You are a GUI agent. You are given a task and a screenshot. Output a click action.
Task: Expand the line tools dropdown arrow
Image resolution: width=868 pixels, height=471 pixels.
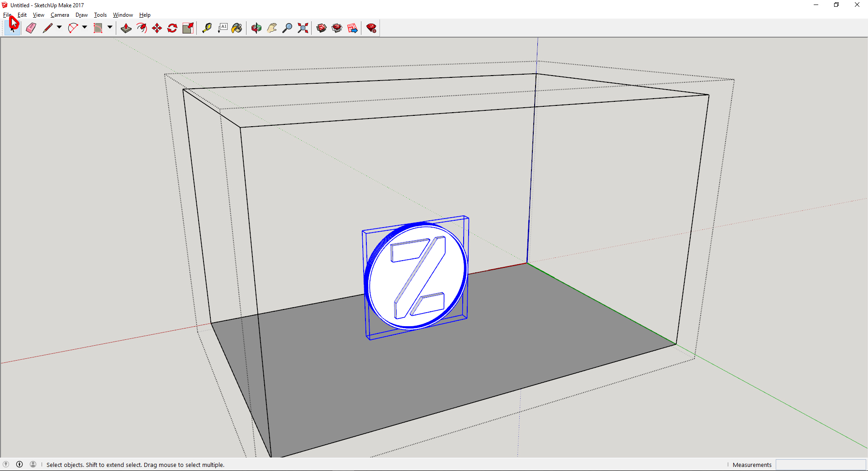tap(59, 28)
